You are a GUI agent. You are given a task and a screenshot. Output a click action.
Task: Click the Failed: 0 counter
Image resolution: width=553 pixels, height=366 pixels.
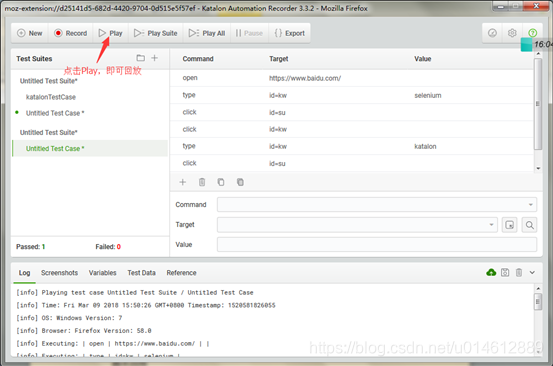[108, 246]
